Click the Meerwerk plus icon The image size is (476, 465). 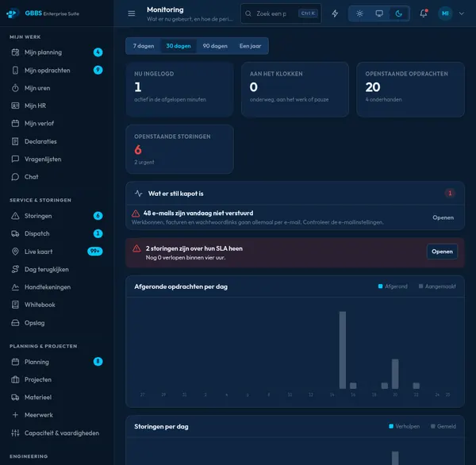coord(15,415)
